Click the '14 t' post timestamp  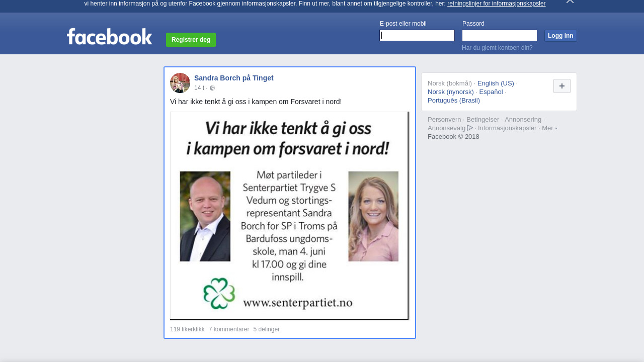(199, 88)
